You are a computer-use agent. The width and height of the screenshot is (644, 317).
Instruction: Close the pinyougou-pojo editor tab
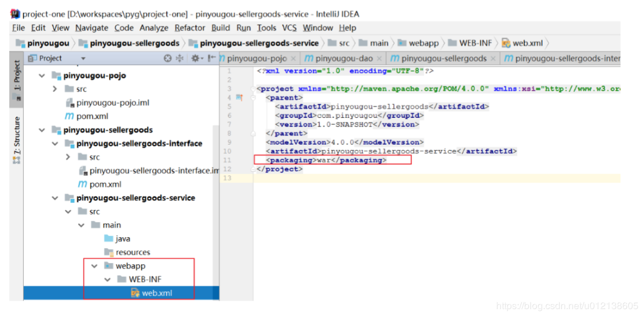293,59
